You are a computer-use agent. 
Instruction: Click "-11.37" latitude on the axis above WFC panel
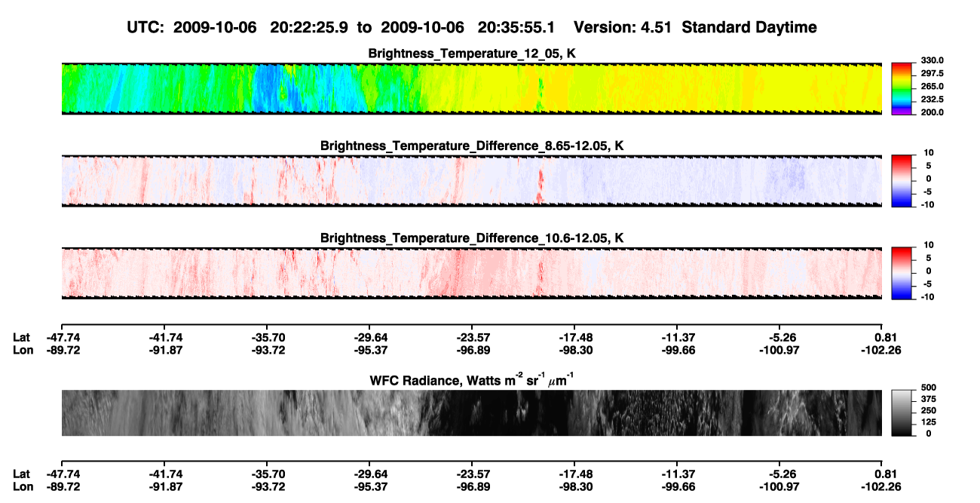point(678,337)
